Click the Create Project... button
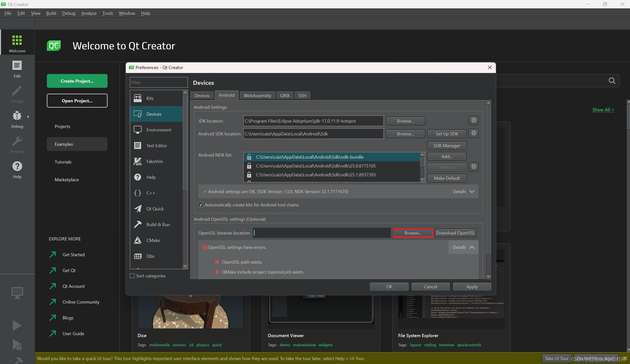Viewport: 630px width, 364px height. 77,81
